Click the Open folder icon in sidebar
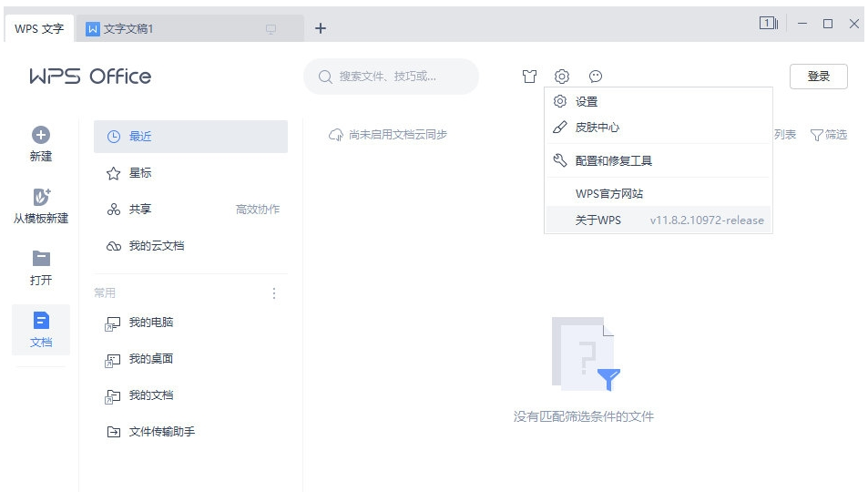Viewport: 868px width, 492px height. tap(41, 258)
